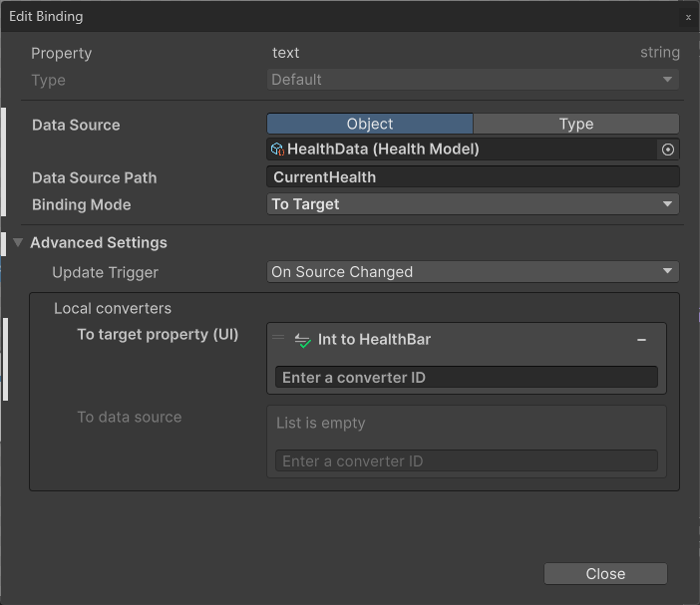Click the Edit Binding title tab

tap(46, 17)
